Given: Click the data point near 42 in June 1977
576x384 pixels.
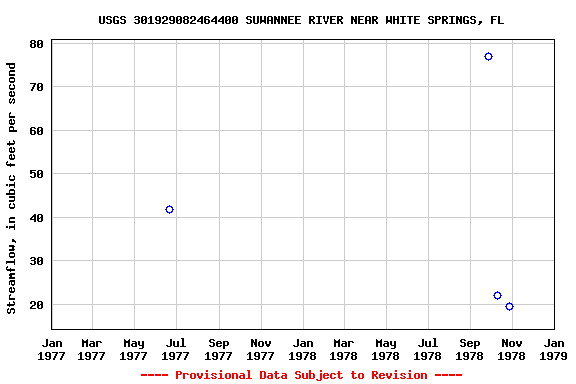Looking at the screenshot, I should point(169,209).
